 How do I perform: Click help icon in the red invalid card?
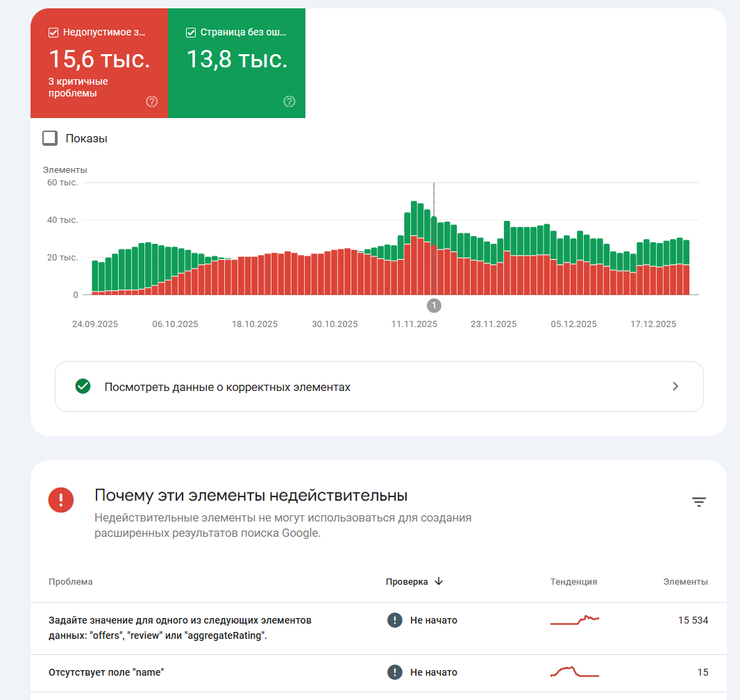tap(151, 101)
